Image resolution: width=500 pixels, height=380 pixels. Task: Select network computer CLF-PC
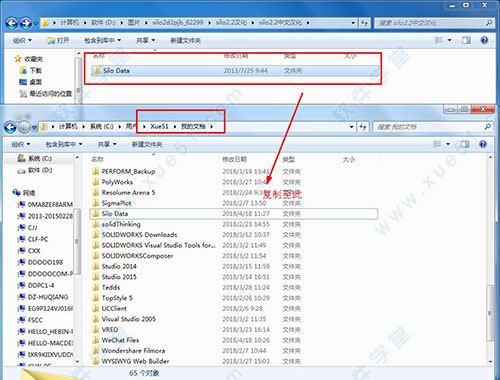[x=34, y=239]
